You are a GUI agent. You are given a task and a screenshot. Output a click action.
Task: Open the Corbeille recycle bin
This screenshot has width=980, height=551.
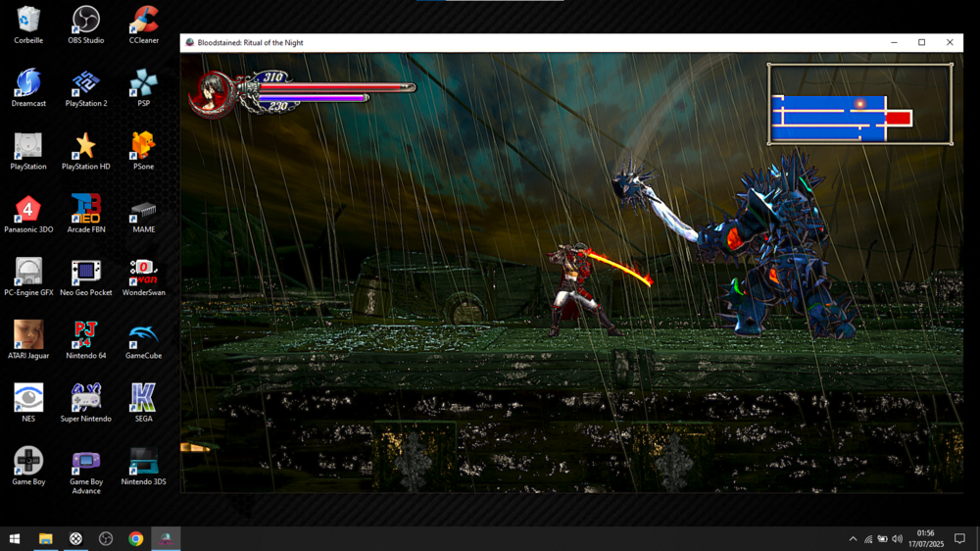click(28, 21)
